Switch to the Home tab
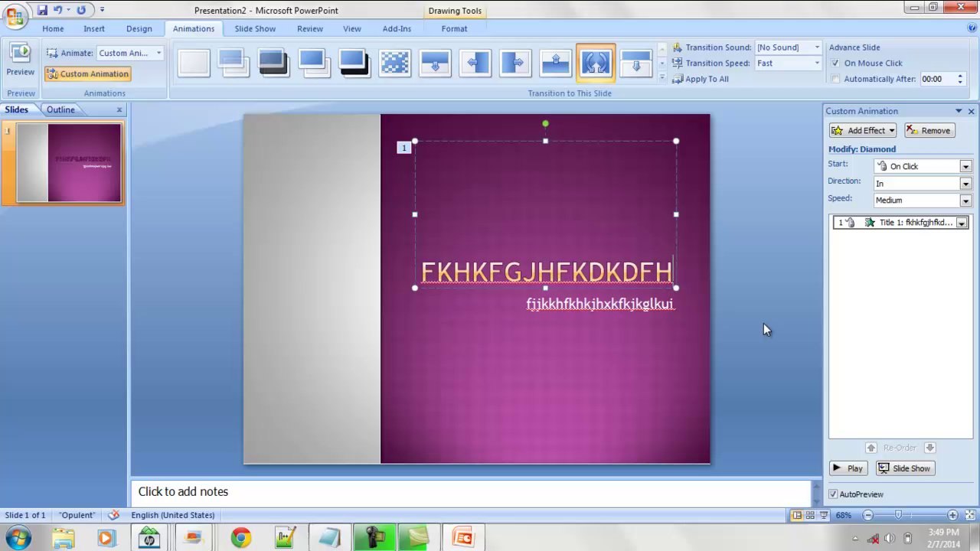The image size is (980, 551). coord(53,28)
